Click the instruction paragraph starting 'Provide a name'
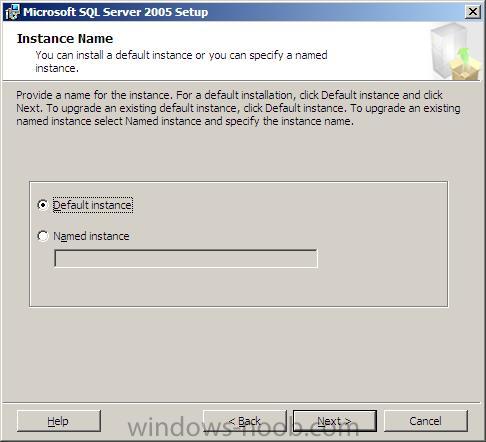This screenshot has width=486, height=442. pyautogui.click(x=238, y=108)
